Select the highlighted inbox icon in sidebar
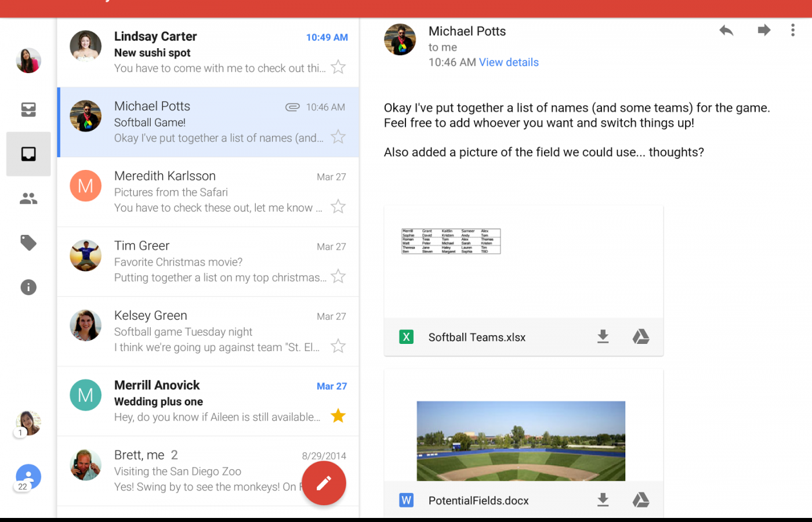Screen dimensions: 812x522 pos(28,154)
